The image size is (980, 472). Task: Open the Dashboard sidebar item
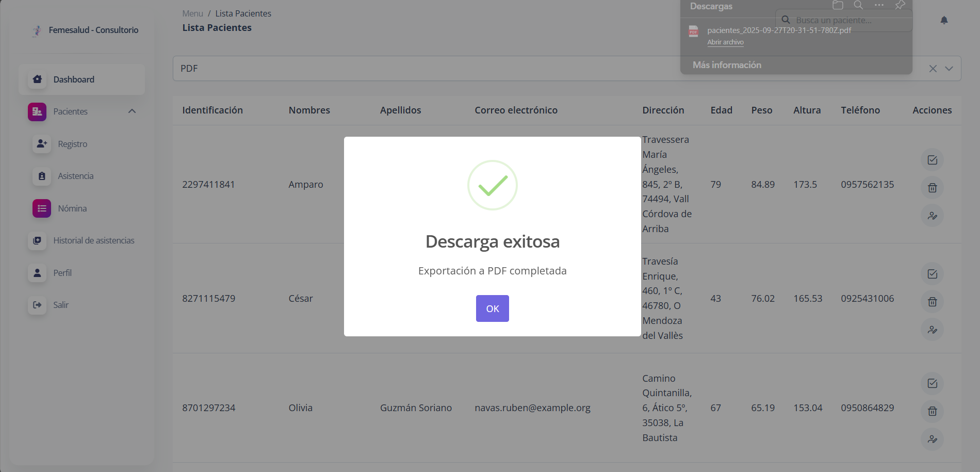[x=74, y=79]
